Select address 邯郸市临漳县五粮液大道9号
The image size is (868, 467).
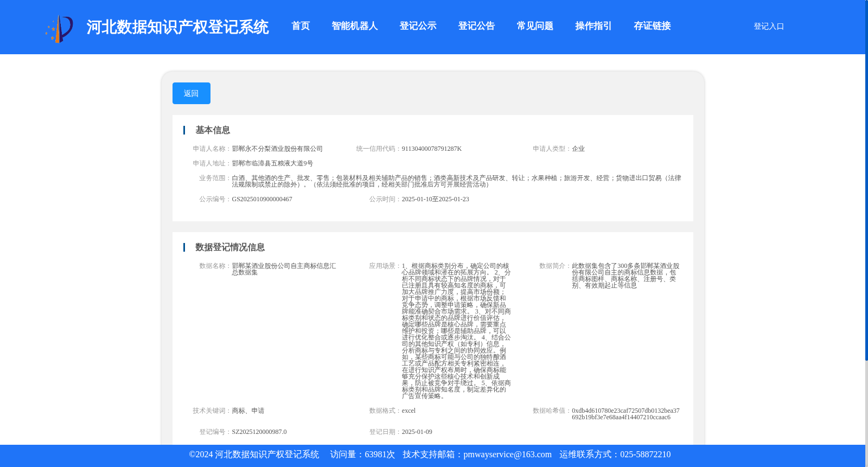272,163
